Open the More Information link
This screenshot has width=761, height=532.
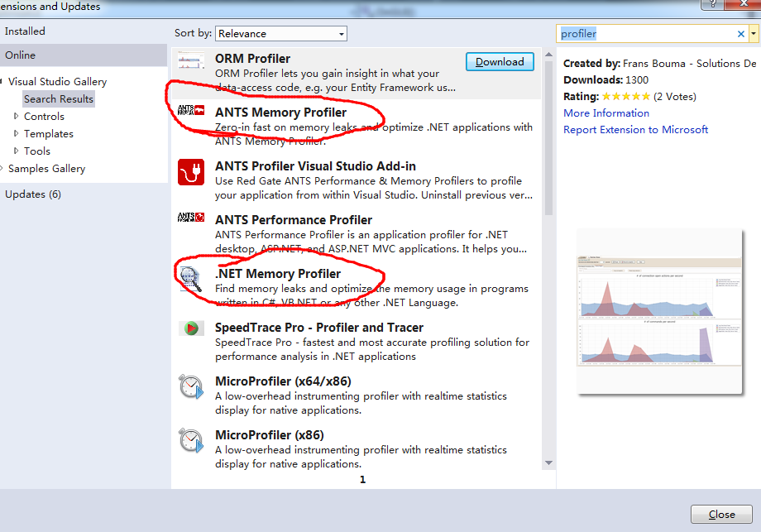(606, 113)
